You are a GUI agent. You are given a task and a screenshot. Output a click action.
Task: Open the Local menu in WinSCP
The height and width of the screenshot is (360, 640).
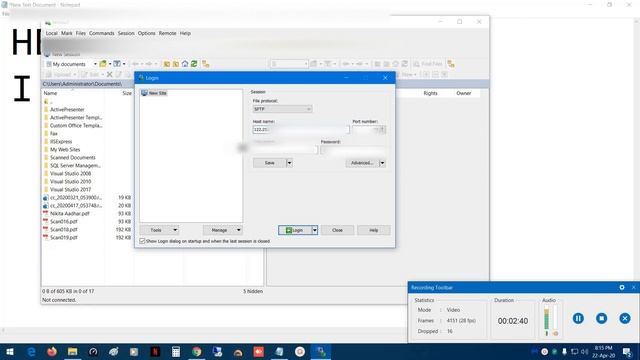[51, 33]
